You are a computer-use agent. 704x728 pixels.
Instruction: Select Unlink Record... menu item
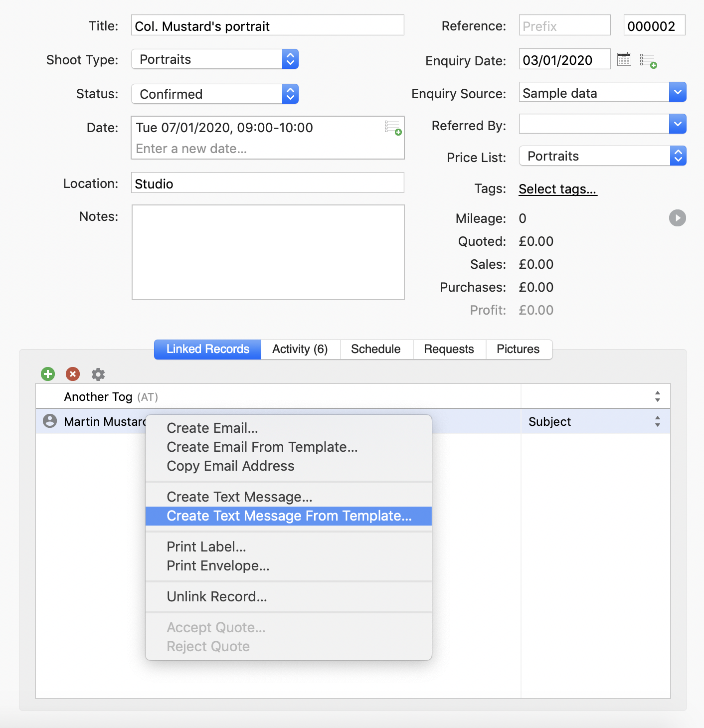[289, 596]
